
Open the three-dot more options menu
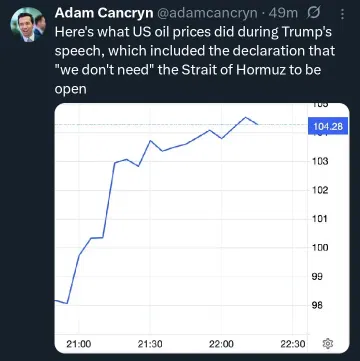point(342,14)
